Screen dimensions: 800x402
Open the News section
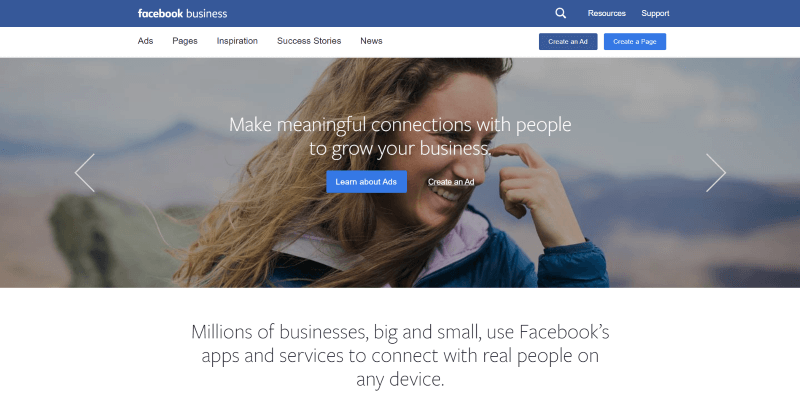click(371, 41)
